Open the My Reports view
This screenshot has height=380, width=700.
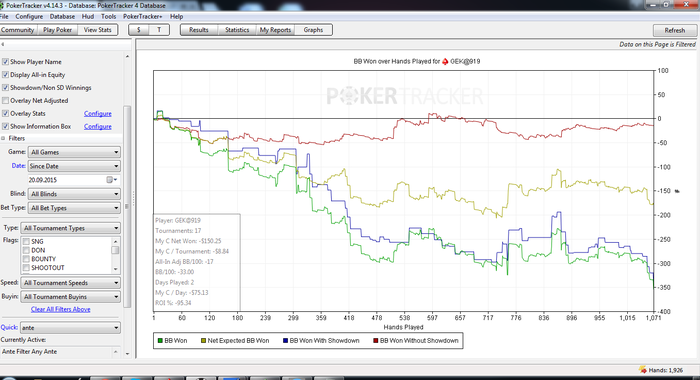coord(275,30)
